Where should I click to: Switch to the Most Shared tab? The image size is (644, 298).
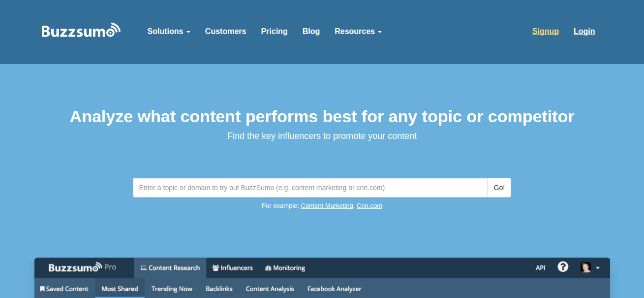pos(120,289)
